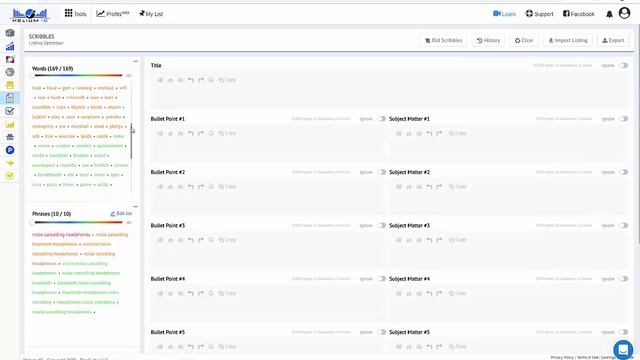
Task: Open the globe tool in sidebar
Action: point(10,72)
